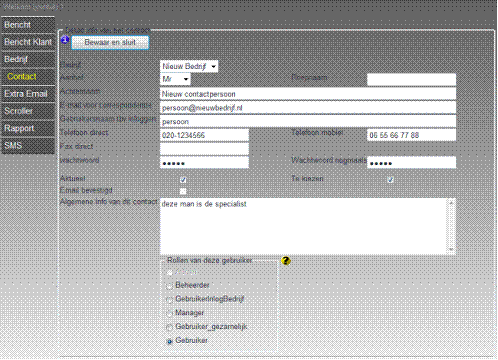The image size is (498, 360).
Task: Open the Extra Email section
Action: coord(28,94)
